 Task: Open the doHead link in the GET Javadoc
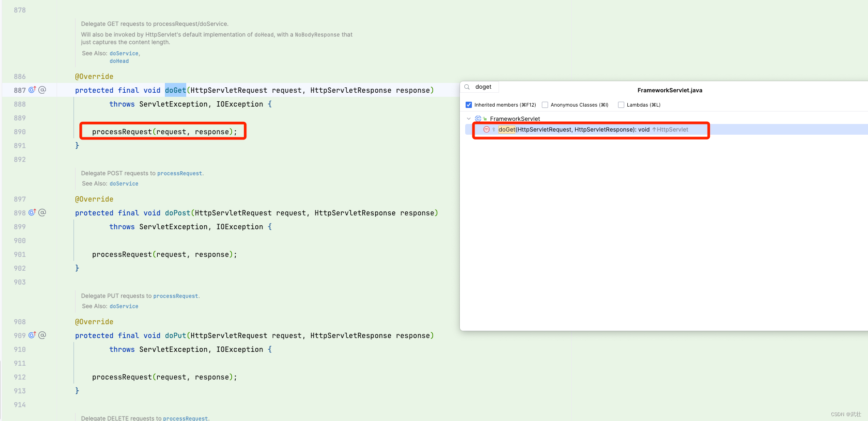119,61
